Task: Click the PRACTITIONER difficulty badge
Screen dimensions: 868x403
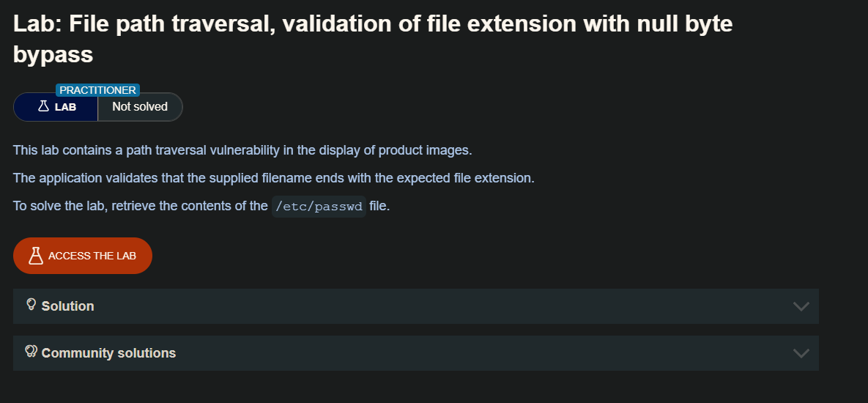Action: pos(97,90)
